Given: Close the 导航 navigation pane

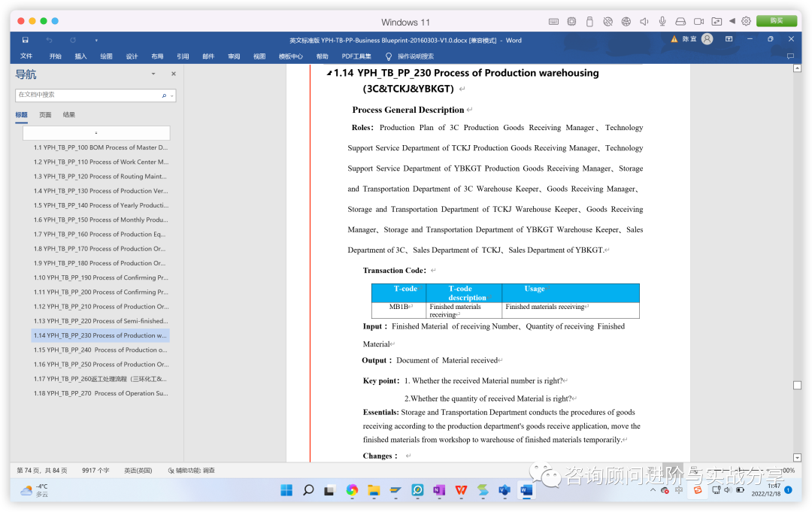Looking at the screenshot, I should coord(174,74).
